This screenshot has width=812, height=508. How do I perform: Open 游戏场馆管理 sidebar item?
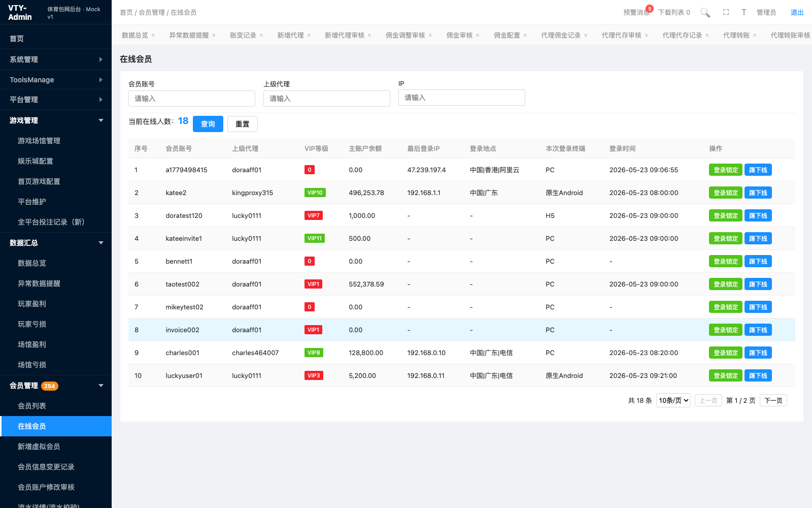click(x=56, y=141)
